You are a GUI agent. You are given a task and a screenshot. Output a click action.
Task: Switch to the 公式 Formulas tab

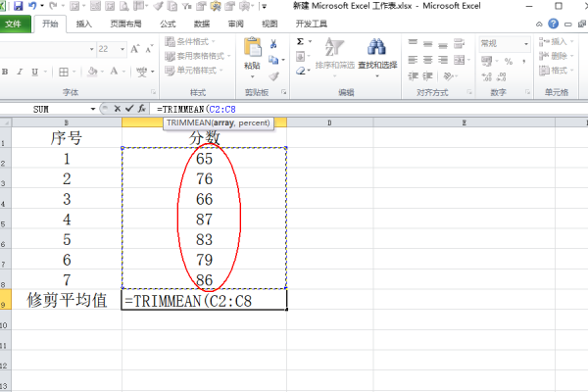click(x=168, y=24)
